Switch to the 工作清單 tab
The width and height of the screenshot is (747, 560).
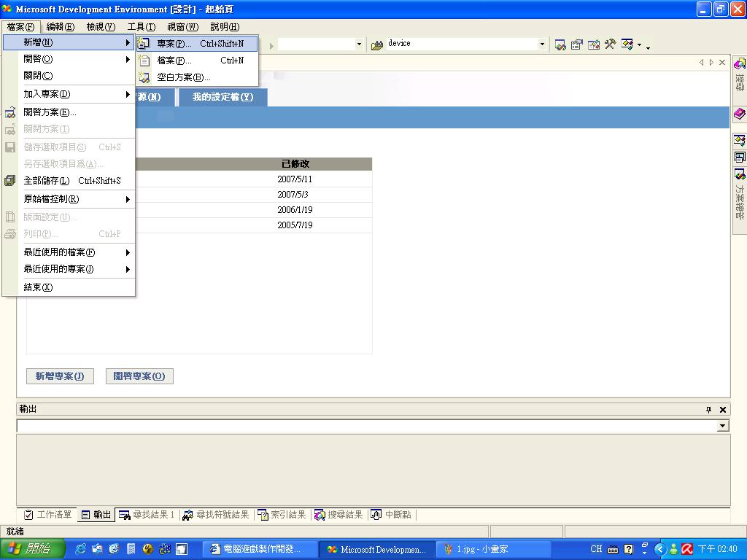(47, 515)
